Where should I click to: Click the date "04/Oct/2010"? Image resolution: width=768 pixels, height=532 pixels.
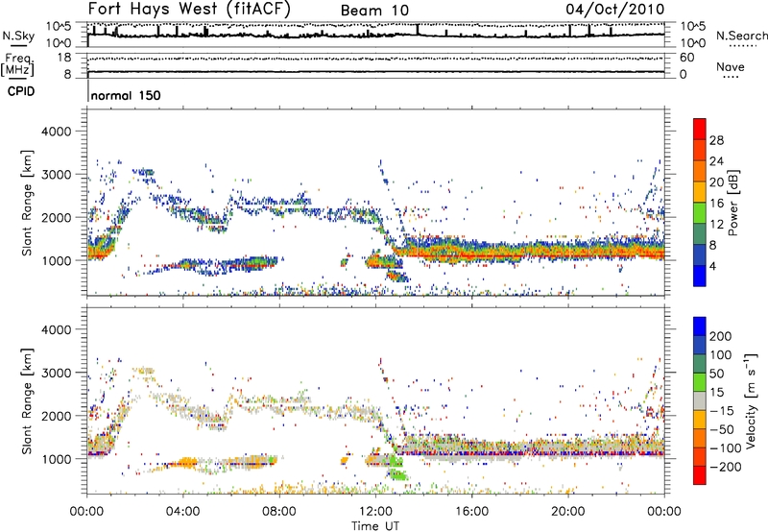point(615,9)
